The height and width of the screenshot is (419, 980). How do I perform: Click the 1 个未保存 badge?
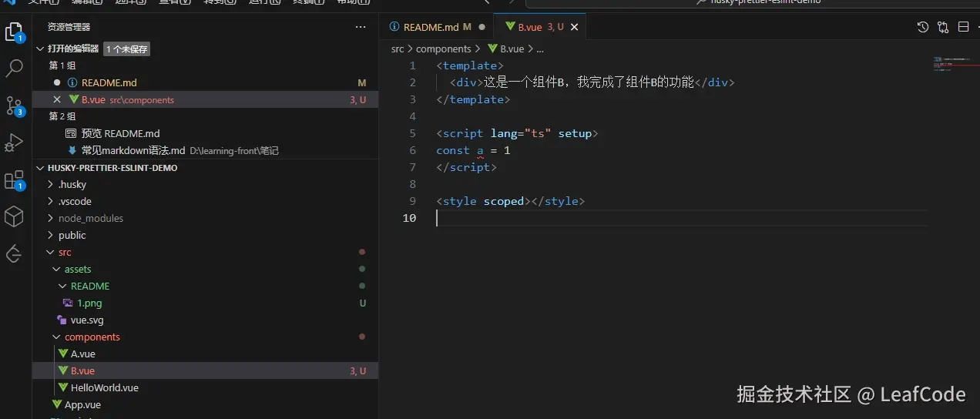126,49
